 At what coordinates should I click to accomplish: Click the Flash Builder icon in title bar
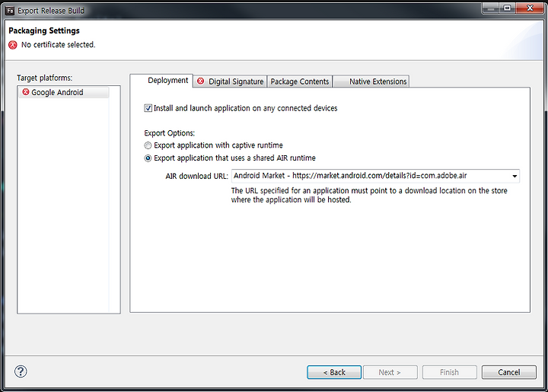coord(10,11)
